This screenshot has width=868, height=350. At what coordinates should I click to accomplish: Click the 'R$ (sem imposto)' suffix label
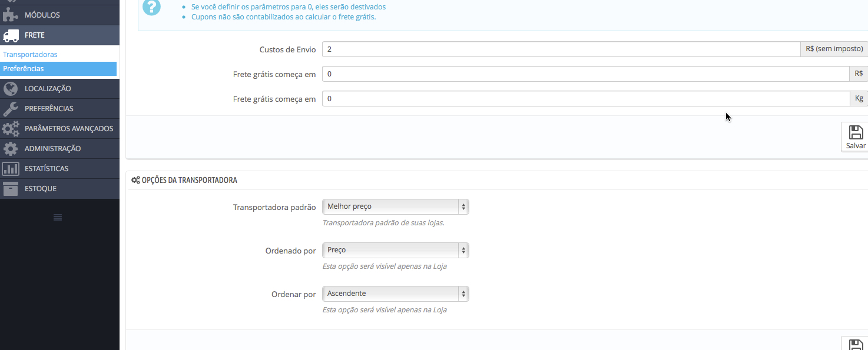834,49
